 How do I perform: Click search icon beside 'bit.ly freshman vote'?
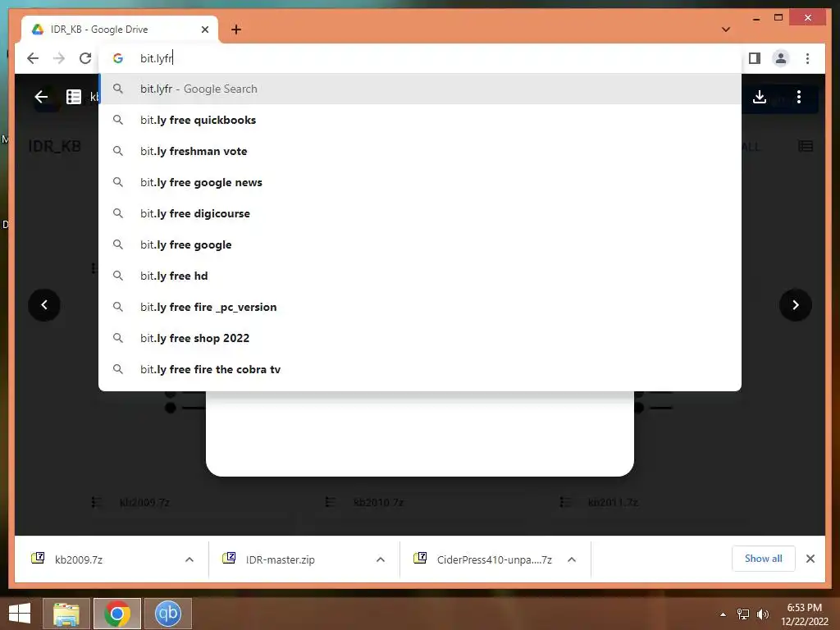click(x=118, y=151)
